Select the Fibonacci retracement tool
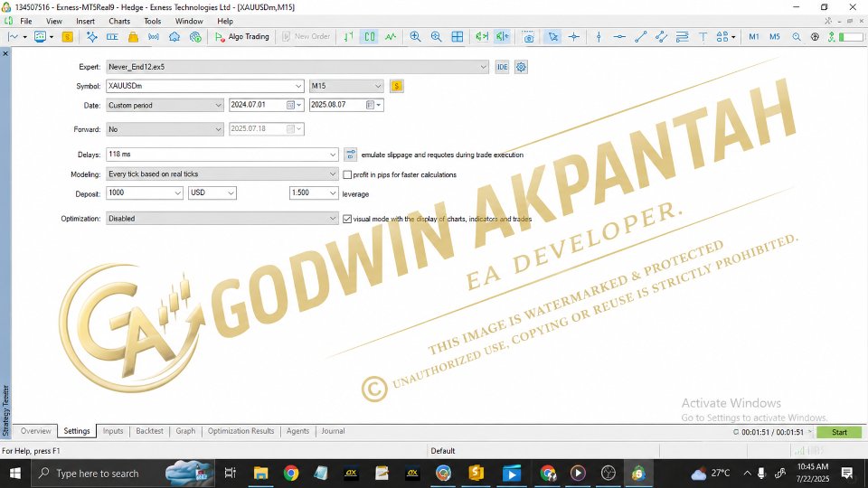The image size is (868, 488). pyautogui.click(x=682, y=36)
